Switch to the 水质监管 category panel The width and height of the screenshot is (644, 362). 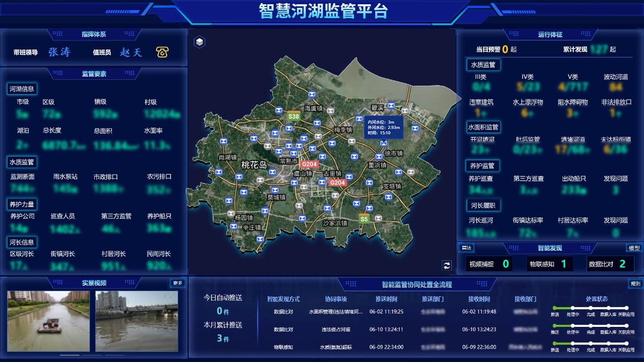pos(483,65)
